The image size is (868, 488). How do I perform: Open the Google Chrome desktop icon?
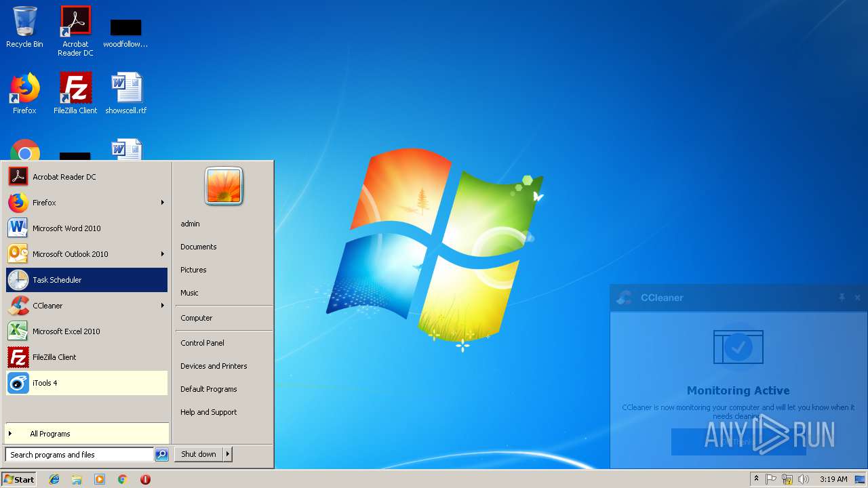tap(25, 150)
